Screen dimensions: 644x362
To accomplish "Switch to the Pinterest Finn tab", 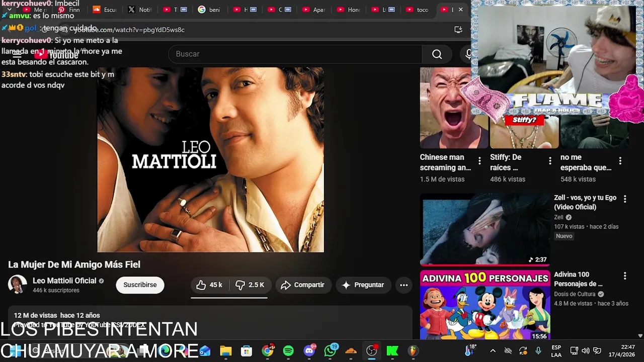I will 69,10.
